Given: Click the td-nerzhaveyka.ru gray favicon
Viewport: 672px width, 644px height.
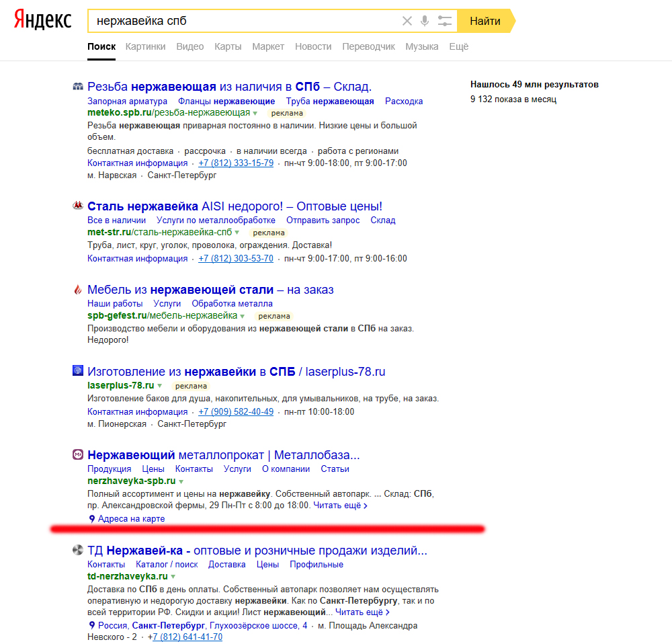Looking at the screenshot, I should pyautogui.click(x=77, y=550).
